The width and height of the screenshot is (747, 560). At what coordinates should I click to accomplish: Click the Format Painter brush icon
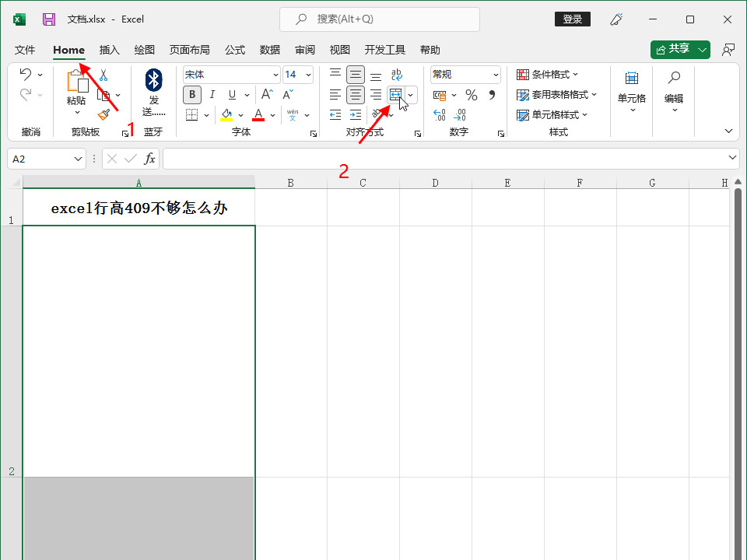coord(103,114)
